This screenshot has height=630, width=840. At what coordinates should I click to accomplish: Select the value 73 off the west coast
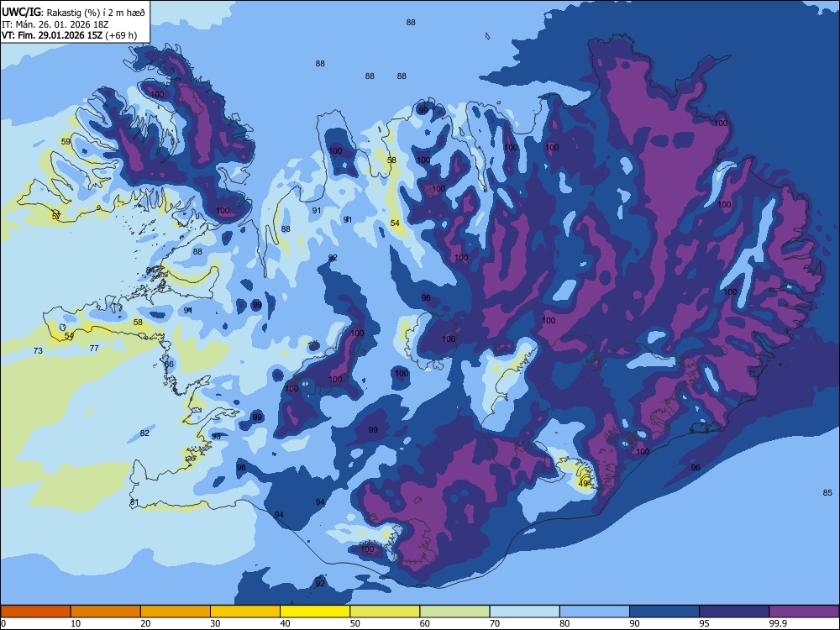coord(38,351)
